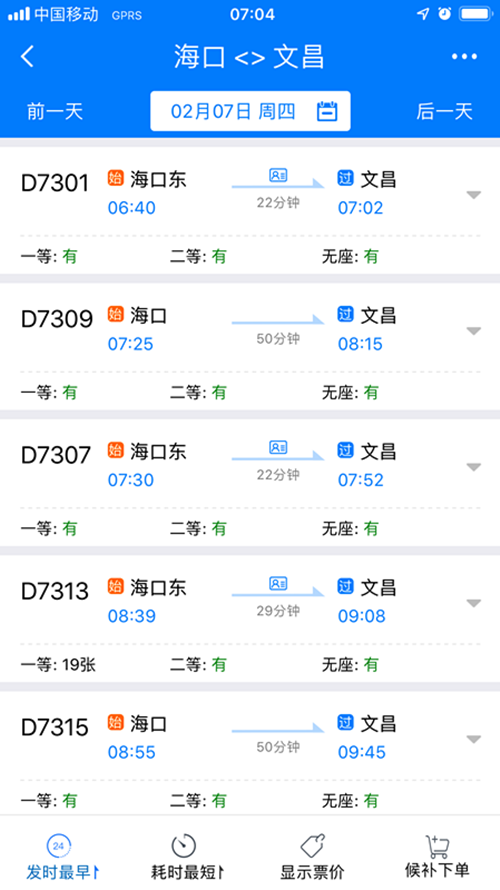Tap 二等 availability for train D7309
This screenshot has width=500, height=890.
tap(198, 392)
